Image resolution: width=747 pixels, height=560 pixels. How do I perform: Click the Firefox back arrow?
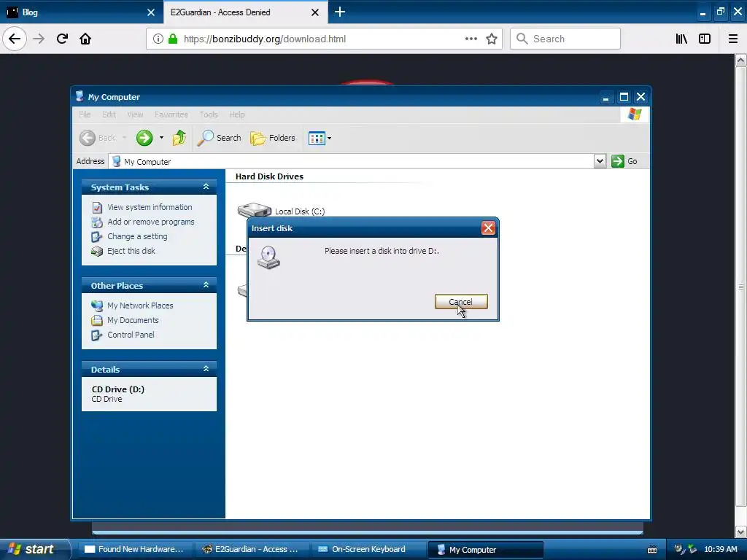click(x=15, y=39)
